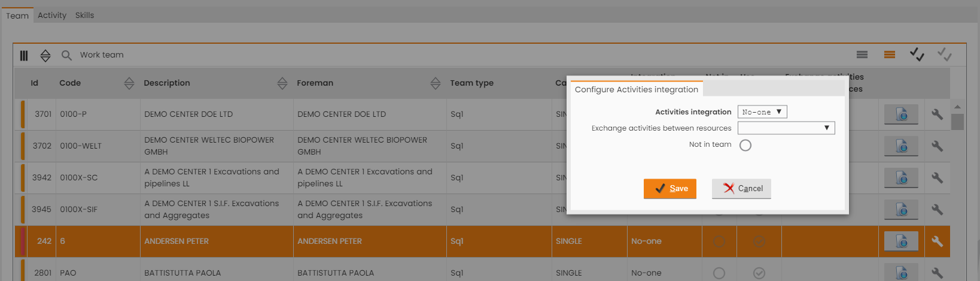The height and width of the screenshot is (281, 980).
Task: Click the sort arrows icon in toolbar
Action: click(45, 55)
